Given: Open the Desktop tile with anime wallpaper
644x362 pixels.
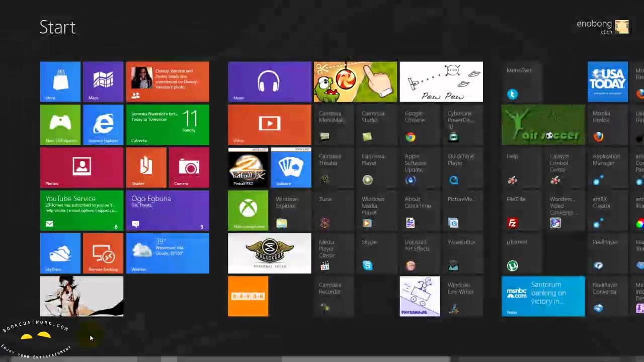Looking at the screenshot, I should point(82,296).
